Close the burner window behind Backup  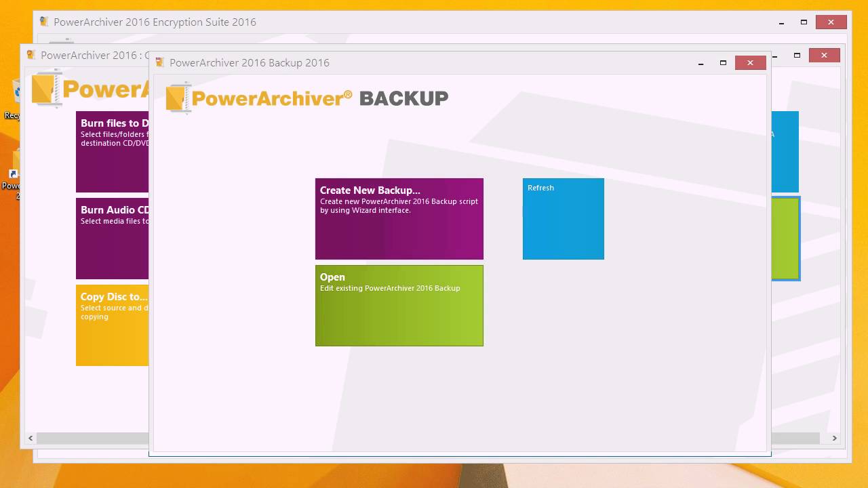(824, 56)
